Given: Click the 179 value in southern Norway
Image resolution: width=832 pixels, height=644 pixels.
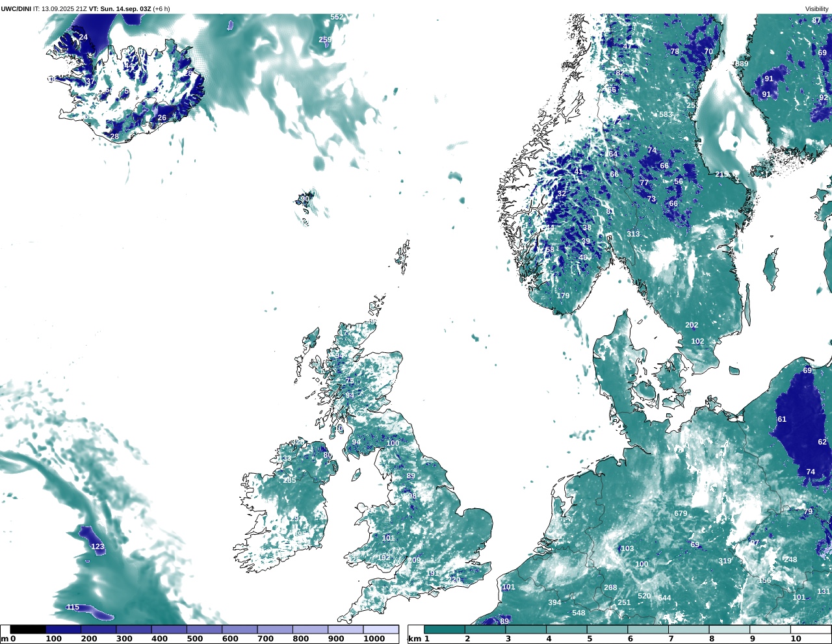Looking at the screenshot, I should (563, 296).
